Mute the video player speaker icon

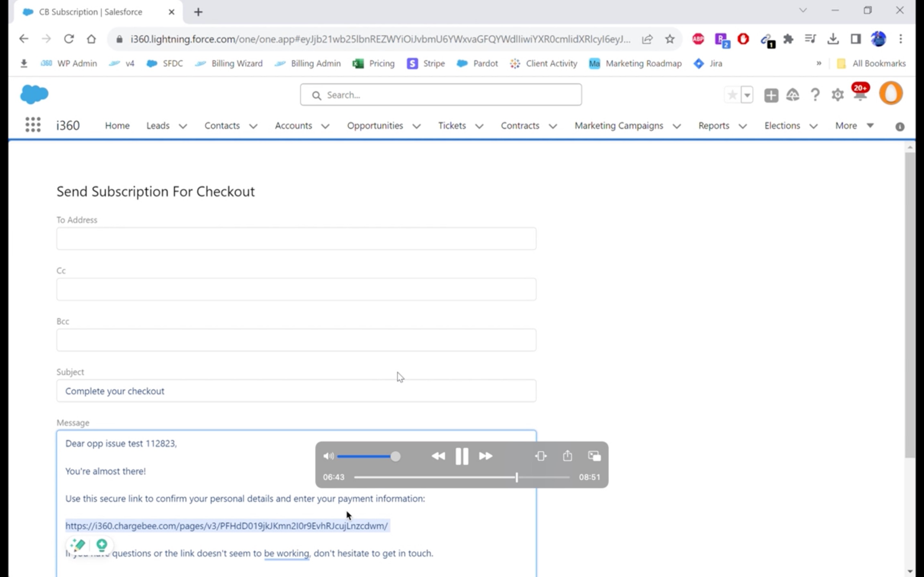pyautogui.click(x=328, y=456)
